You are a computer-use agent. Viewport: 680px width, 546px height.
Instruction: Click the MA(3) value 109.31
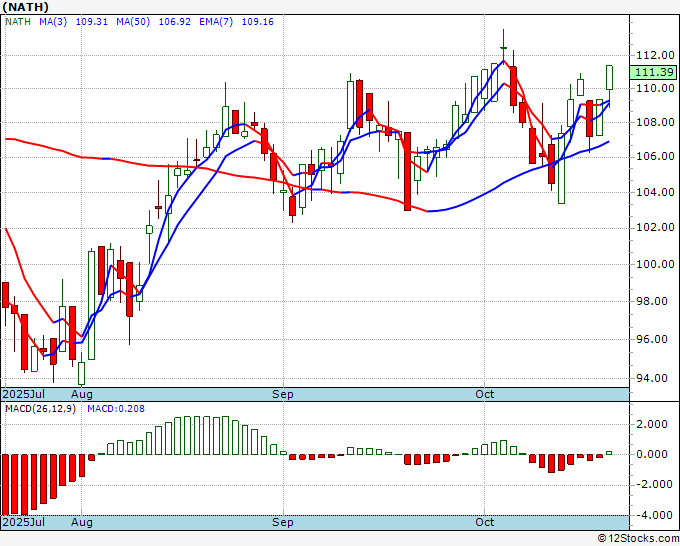coord(92,21)
